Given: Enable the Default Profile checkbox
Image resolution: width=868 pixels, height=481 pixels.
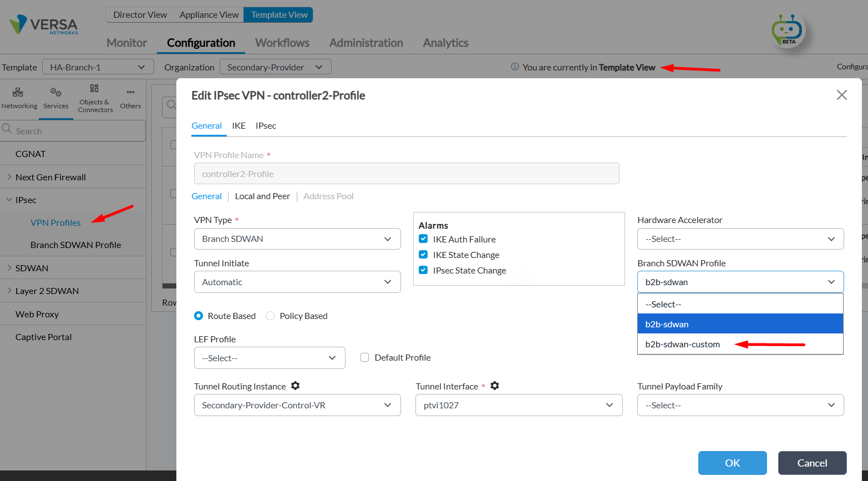Looking at the screenshot, I should point(364,357).
